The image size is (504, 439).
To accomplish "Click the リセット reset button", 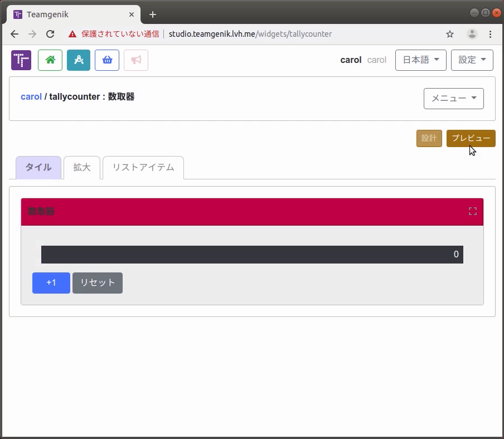I will tap(98, 283).
